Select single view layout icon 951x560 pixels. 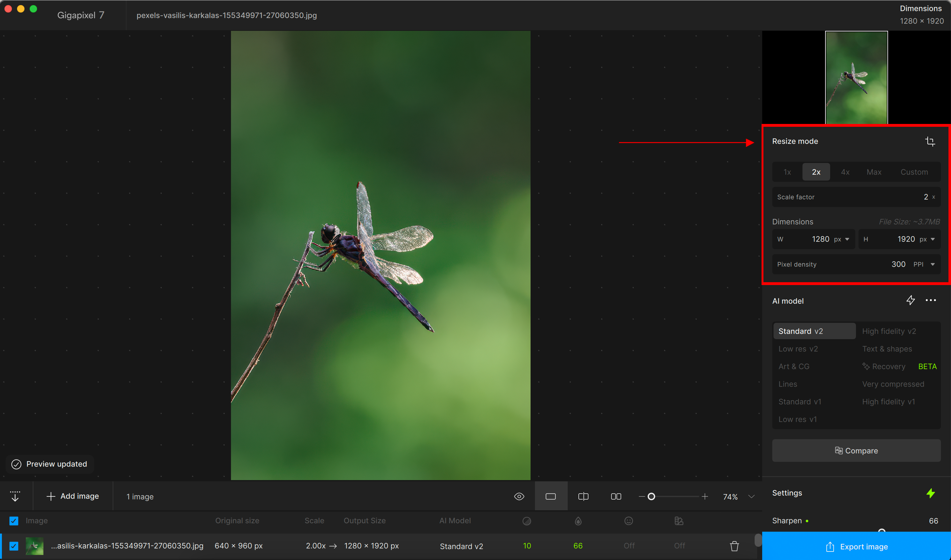(551, 496)
